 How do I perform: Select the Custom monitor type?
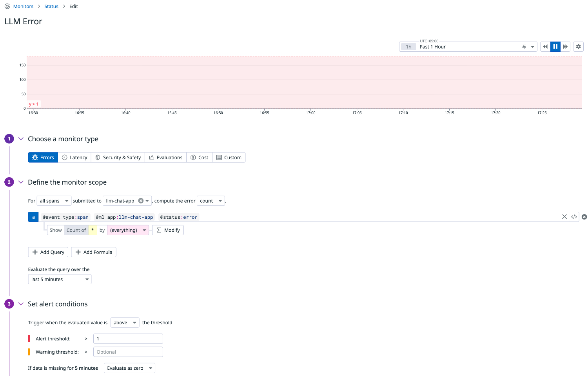(229, 157)
